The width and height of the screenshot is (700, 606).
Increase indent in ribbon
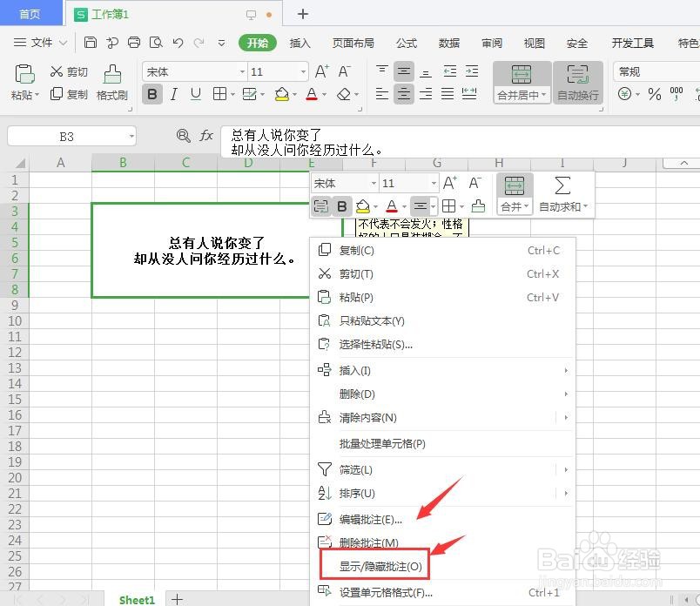[471, 71]
